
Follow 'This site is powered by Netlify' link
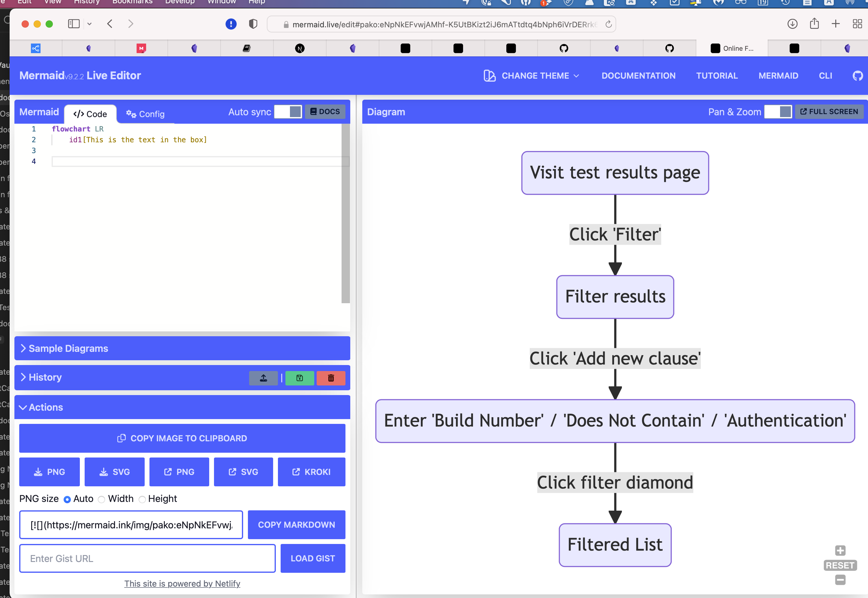[182, 583]
